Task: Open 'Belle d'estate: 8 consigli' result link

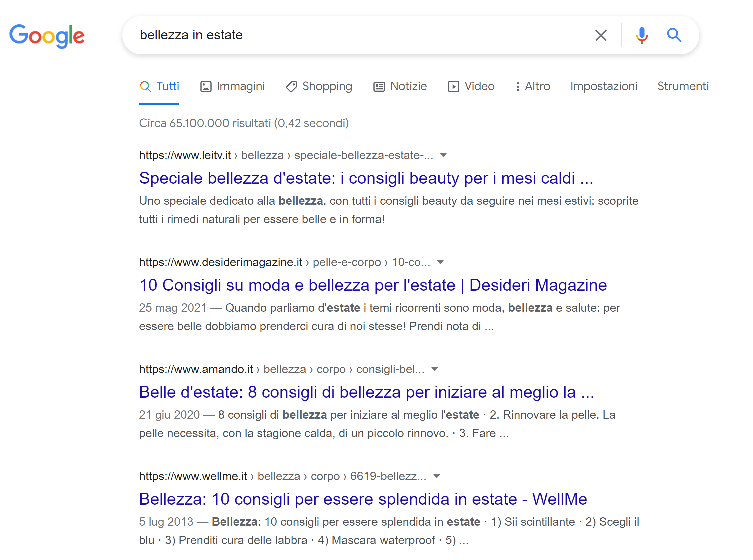Action: [366, 392]
